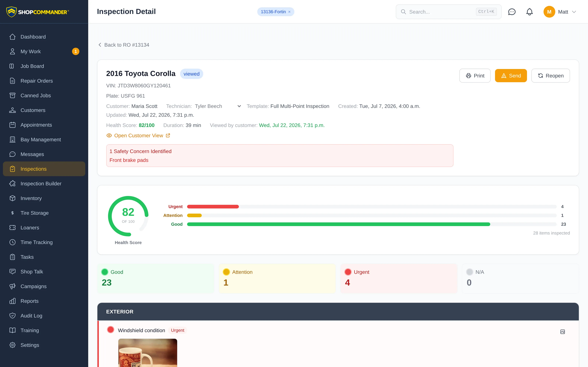Click the Reopen button
This screenshot has width=588, height=367.
click(550, 76)
